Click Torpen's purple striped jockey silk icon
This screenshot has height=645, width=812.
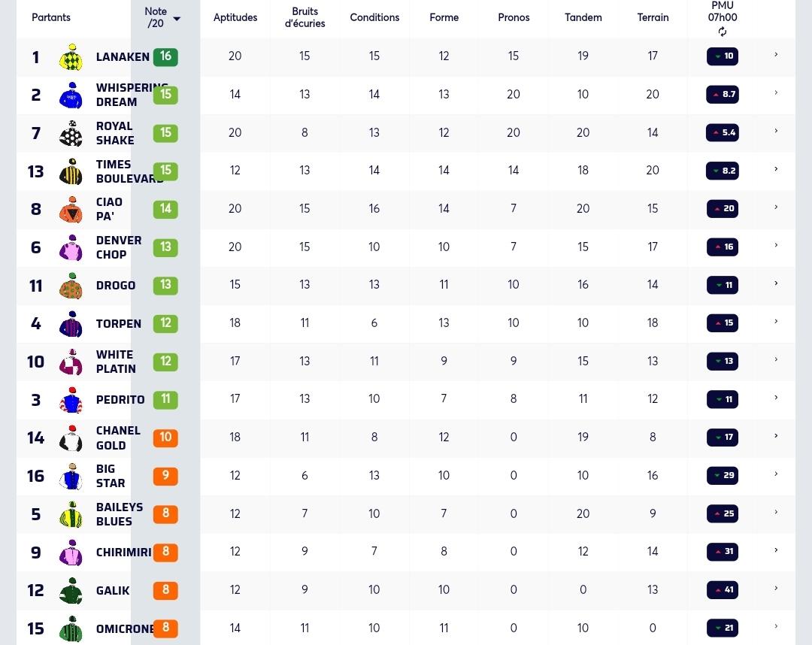pyautogui.click(x=71, y=323)
